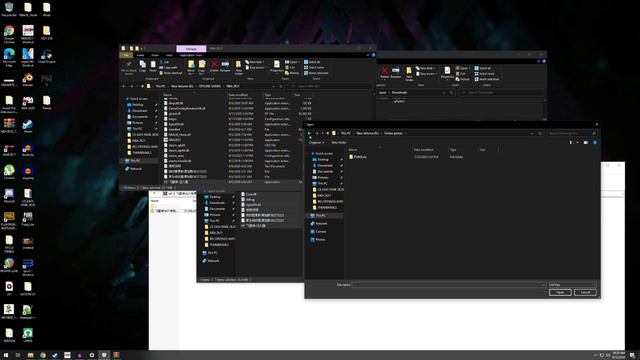Click Move to icon in NBA 2K21 ribbon
Screen dimensions: 640x360
click(x=191, y=64)
